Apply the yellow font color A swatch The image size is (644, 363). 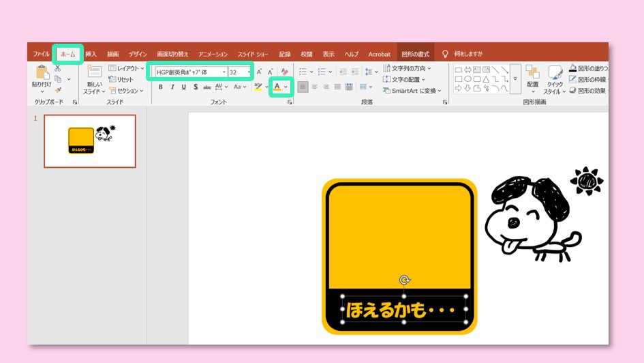(x=277, y=87)
